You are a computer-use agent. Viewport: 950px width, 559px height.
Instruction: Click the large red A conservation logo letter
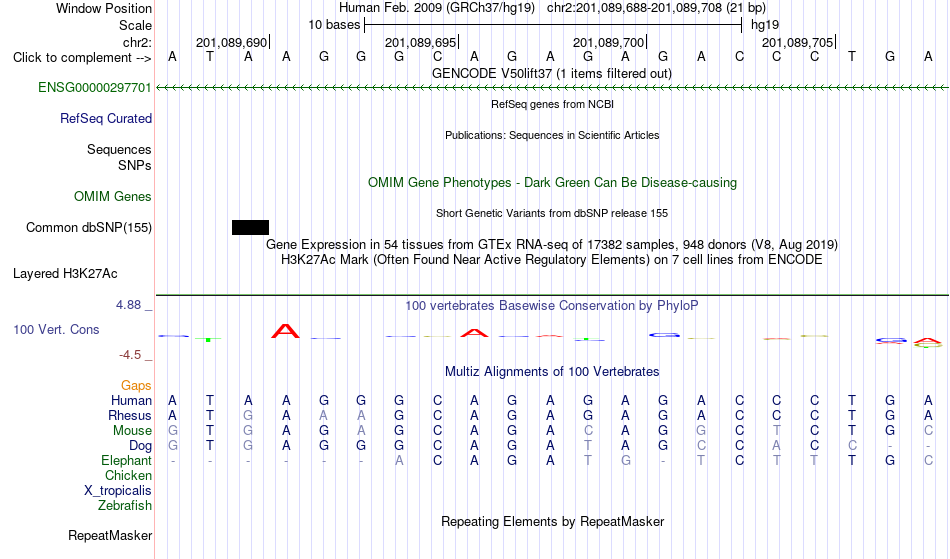285,331
